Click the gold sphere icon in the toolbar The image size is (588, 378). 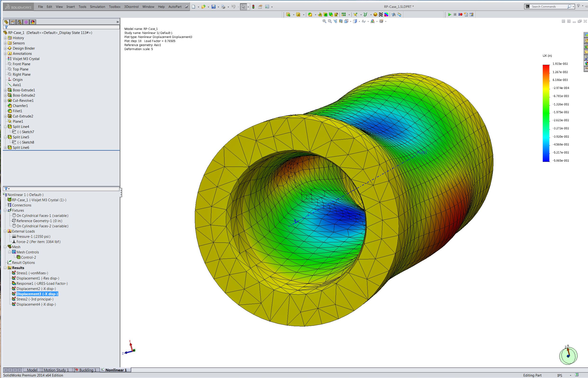point(375,14)
